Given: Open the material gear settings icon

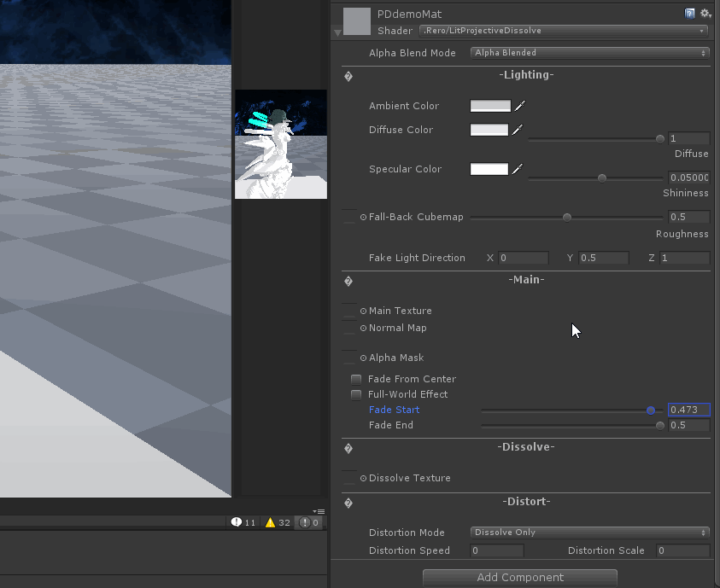Looking at the screenshot, I should (705, 13).
